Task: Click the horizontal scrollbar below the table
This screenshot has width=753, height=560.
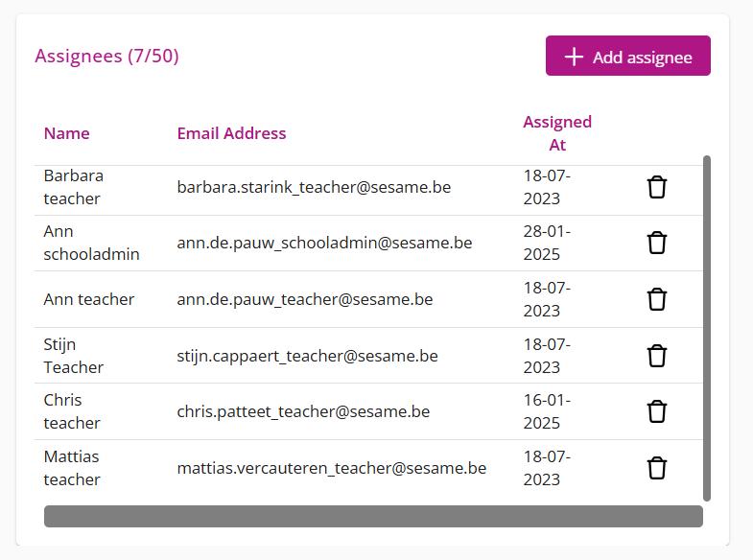Action: tap(373, 516)
